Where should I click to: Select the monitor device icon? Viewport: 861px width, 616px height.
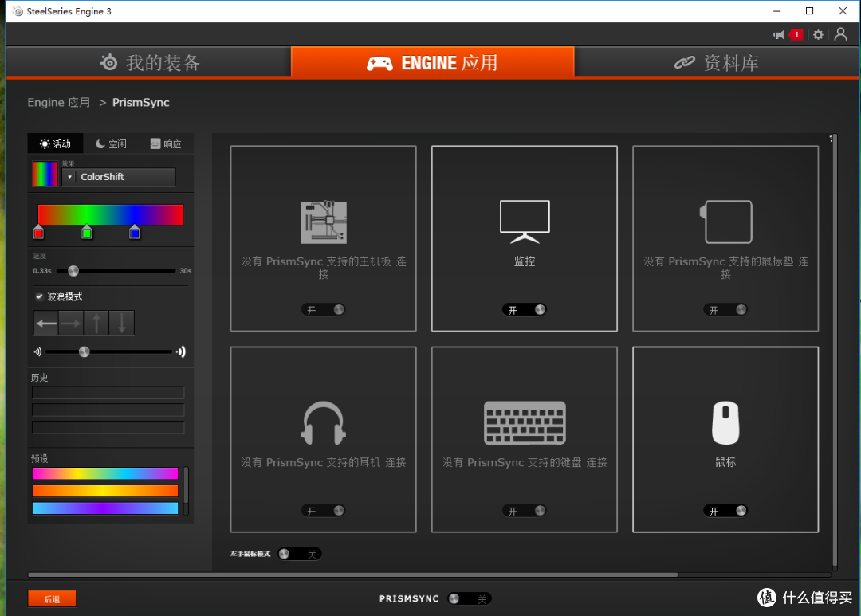[x=525, y=222]
